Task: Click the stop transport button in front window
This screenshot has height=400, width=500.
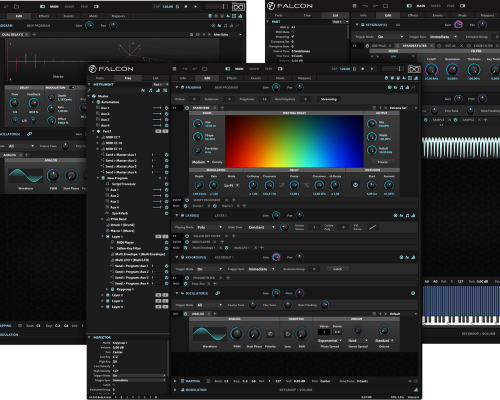Action: [363, 69]
